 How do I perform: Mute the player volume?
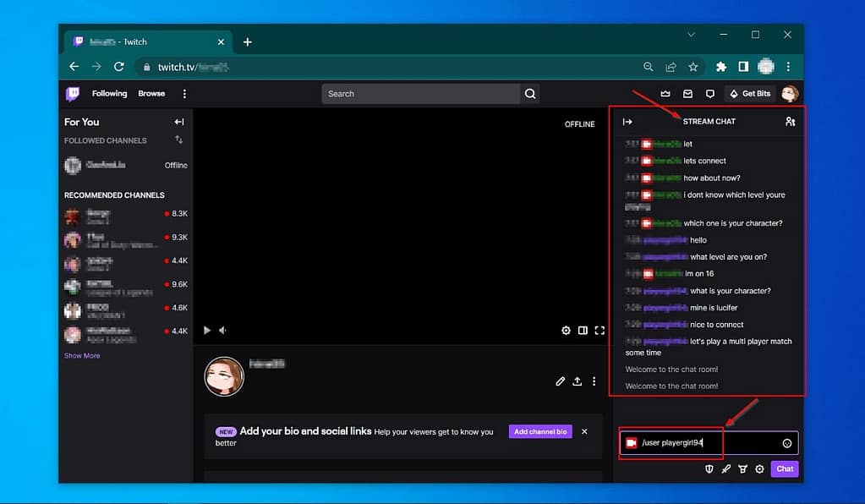tap(223, 331)
